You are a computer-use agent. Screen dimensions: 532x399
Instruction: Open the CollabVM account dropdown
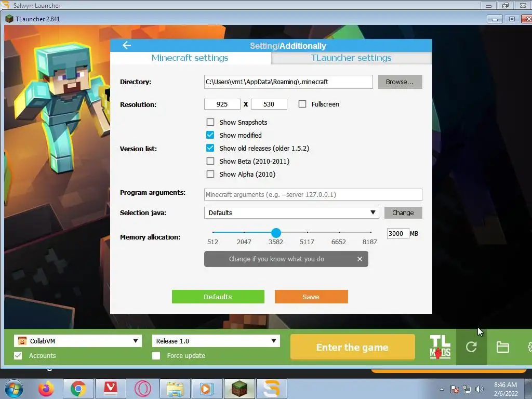coord(78,341)
